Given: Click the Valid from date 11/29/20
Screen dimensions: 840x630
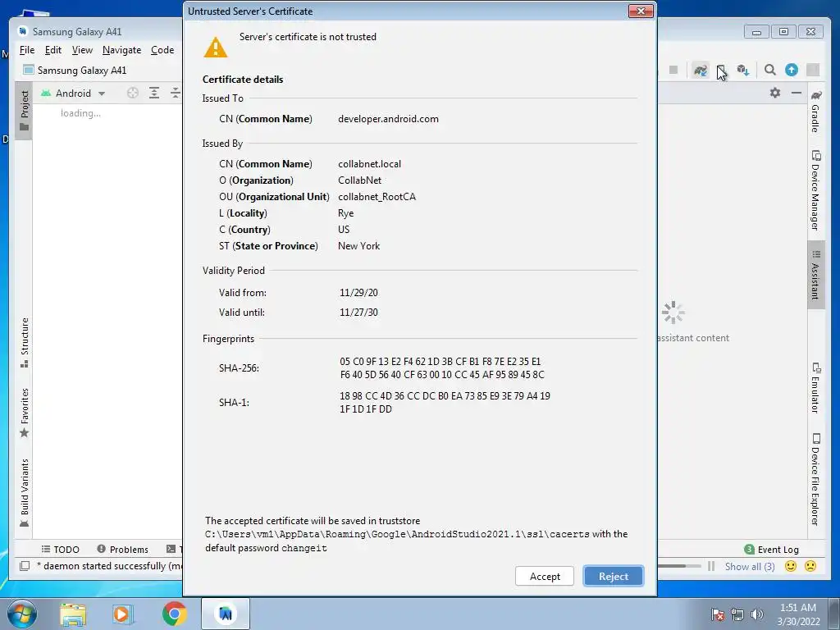Looking at the screenshot, I should pyautogui.click(x=358, y=293).
